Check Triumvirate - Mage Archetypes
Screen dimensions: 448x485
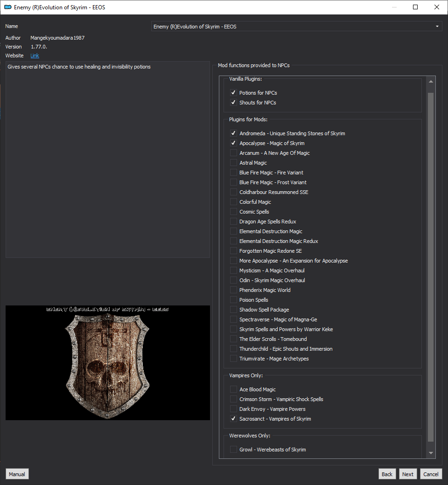click(233, 359)
